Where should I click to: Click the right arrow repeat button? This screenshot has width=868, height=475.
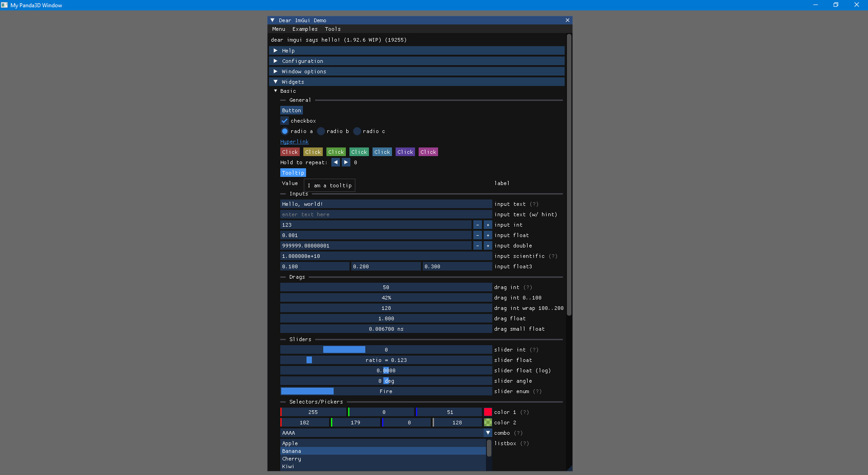click(x=346, y=162)
